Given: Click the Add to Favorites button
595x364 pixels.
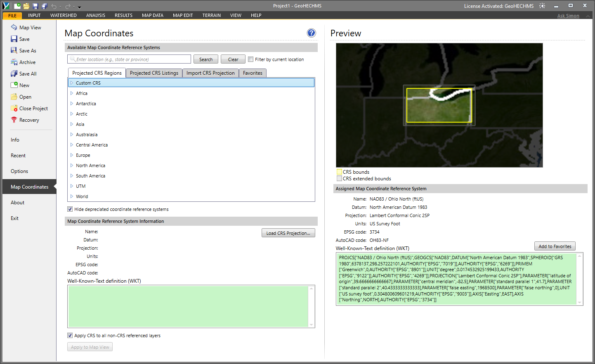Looking at the screenshot, I should coord(555,246).
